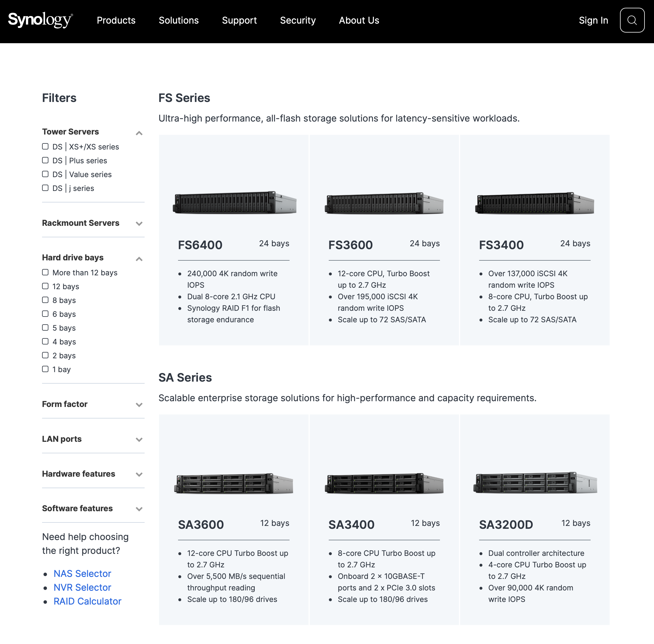Check the 2 bays filter
Image resolution: width=654 pixels, height=644 pixels.
point(45,355)
